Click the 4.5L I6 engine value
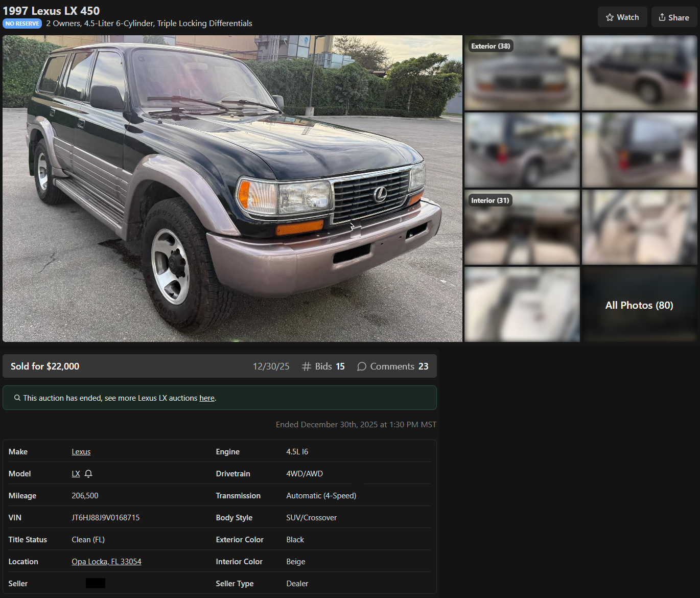 coord(297,452)
